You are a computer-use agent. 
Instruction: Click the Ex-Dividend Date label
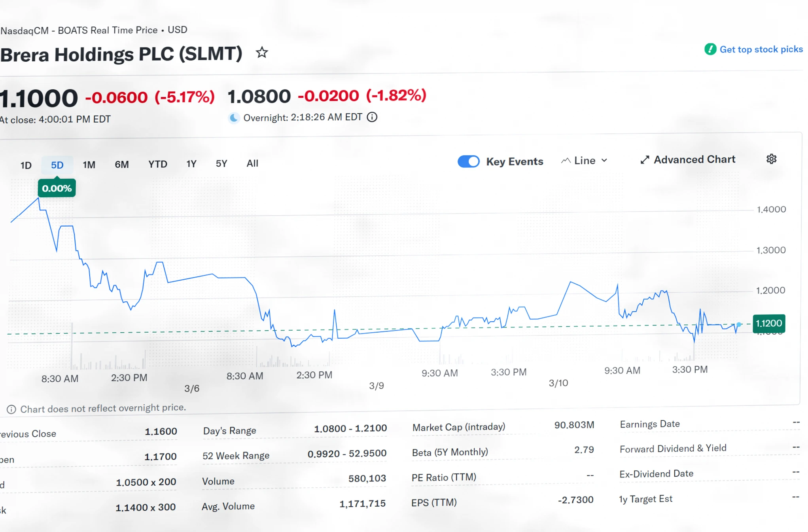657,473
